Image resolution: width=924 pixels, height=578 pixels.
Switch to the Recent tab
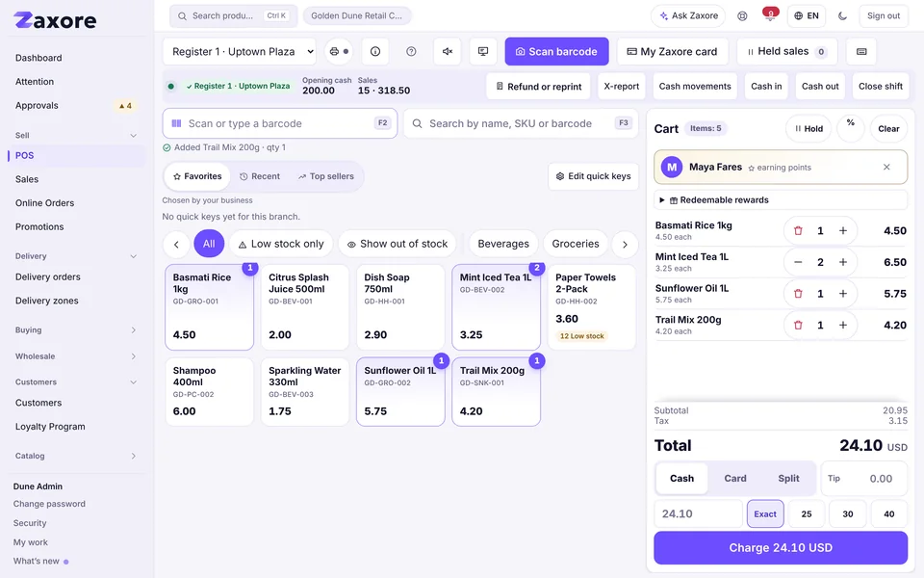[260, 176]
